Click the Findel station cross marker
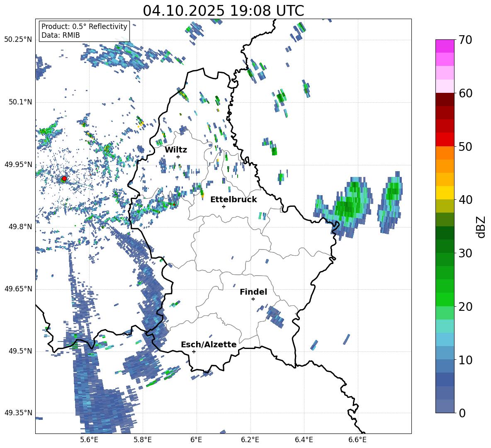 click(253, 299)
